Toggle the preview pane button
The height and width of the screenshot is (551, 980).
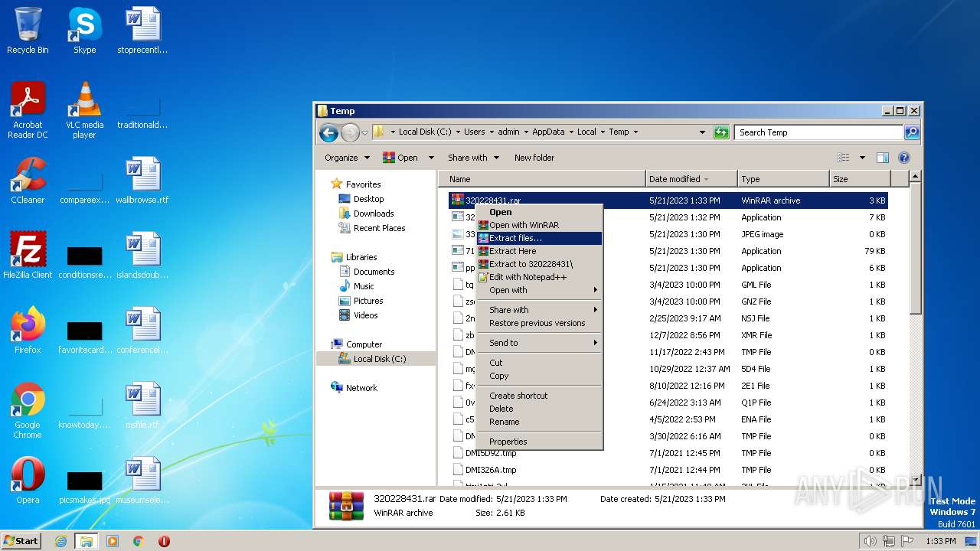[x=882, y=158]
